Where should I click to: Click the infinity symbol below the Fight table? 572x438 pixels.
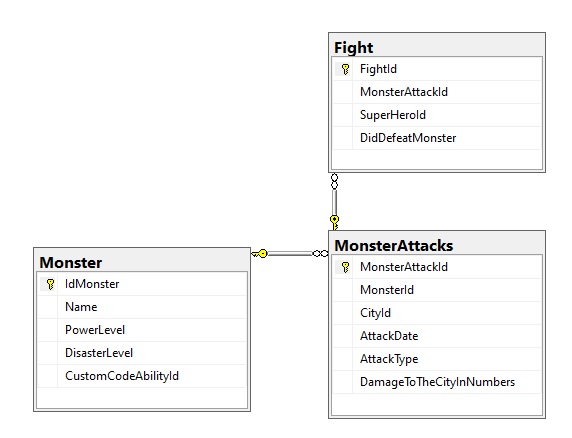click(335, 181)
